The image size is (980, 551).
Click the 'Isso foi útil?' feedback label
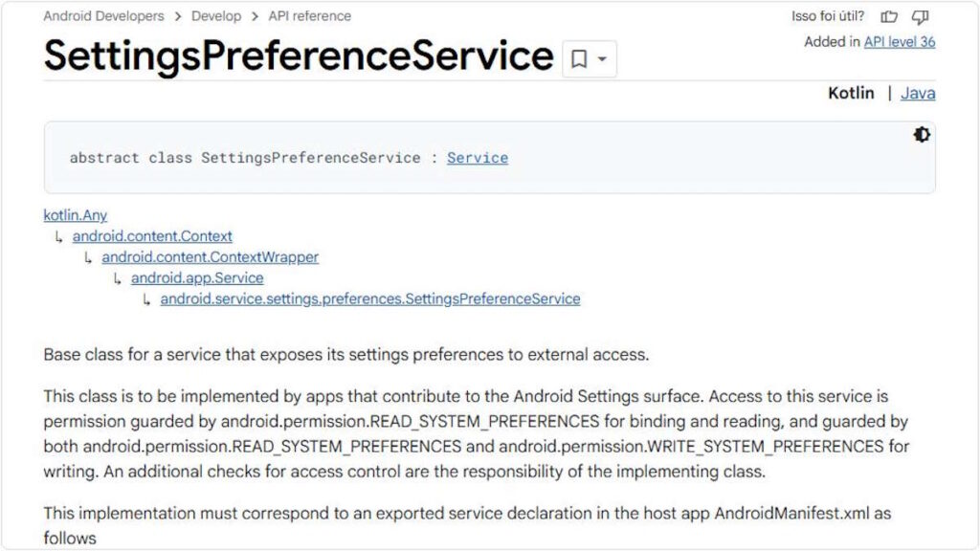click(828, 16)
